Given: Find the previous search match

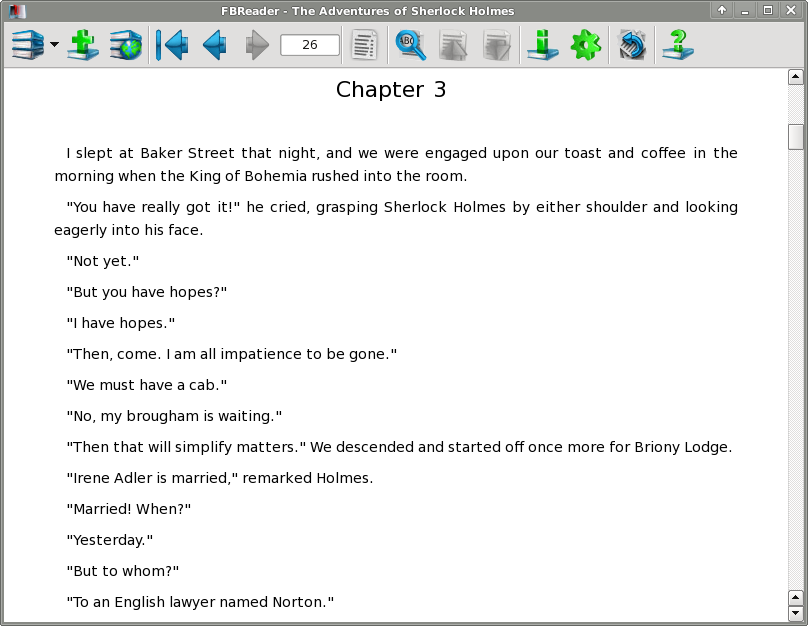Looking at the screenshot, I should 453,45.
